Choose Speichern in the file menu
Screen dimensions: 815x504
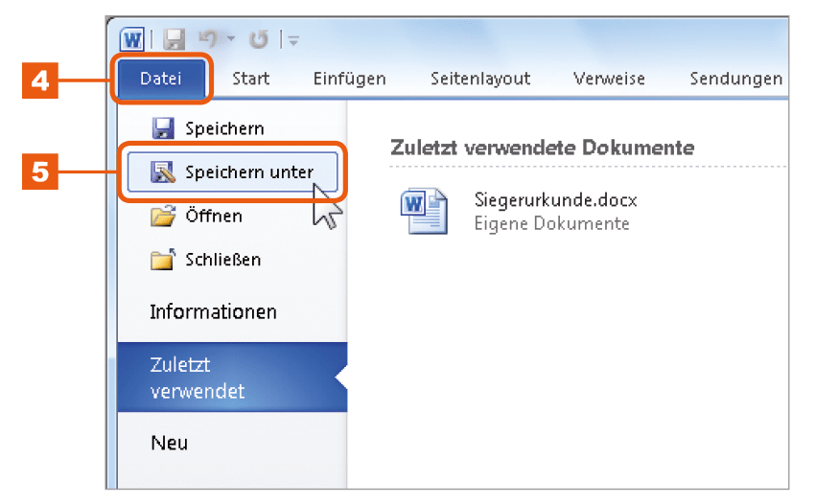(208, 128)
